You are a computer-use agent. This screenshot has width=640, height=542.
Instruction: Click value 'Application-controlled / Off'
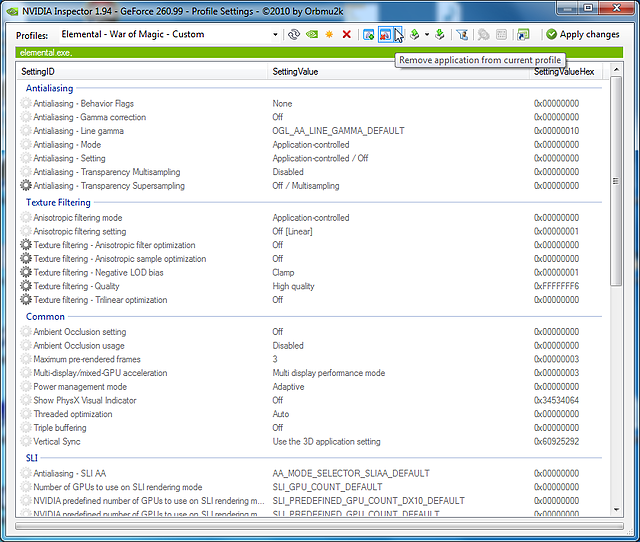(320, 158)
